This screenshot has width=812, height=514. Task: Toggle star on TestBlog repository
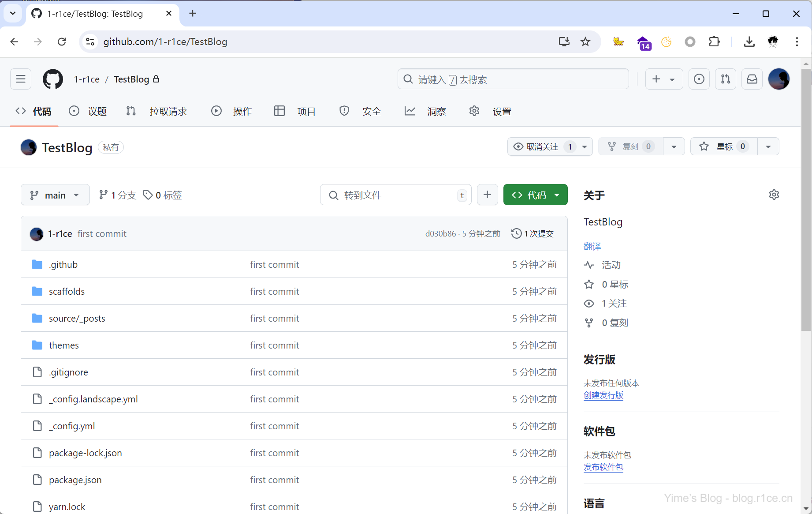click(724, 146)
